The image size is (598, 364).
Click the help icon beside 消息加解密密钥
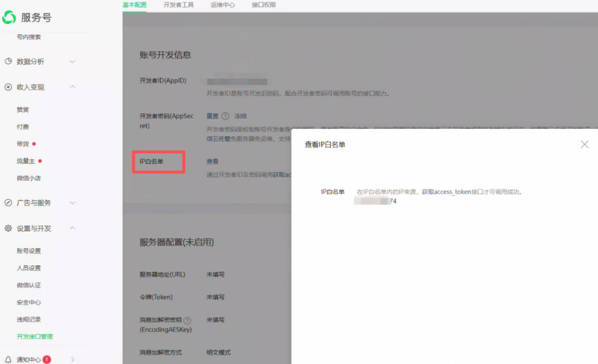(x=187, y=320)
